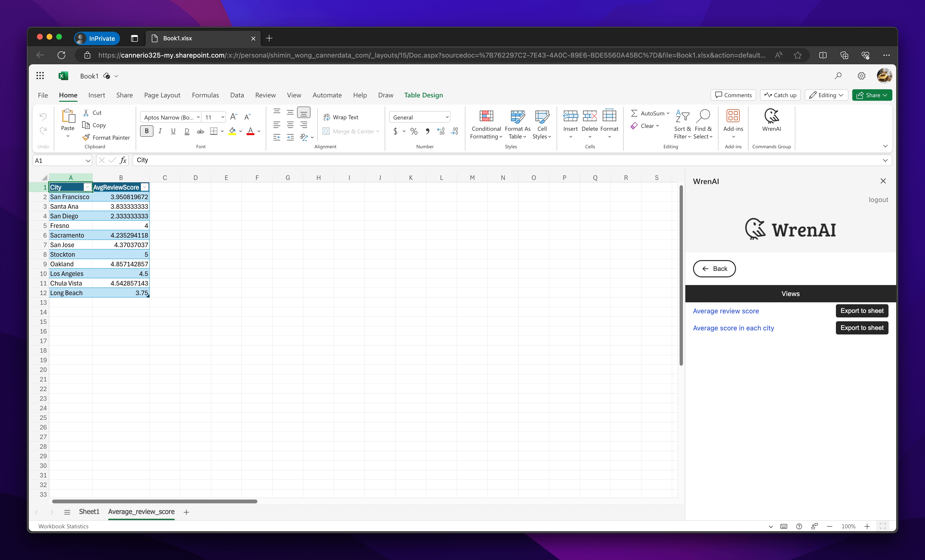The image size is (925, 560).
Task: Open the Insert ribbon tab
Action: coord(97,95)
